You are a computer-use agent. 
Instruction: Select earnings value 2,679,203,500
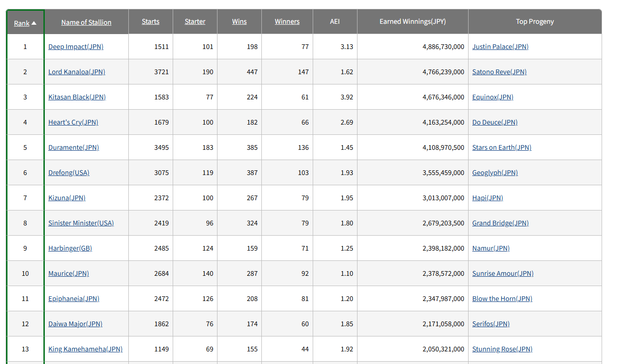click(x=443, y=223)
